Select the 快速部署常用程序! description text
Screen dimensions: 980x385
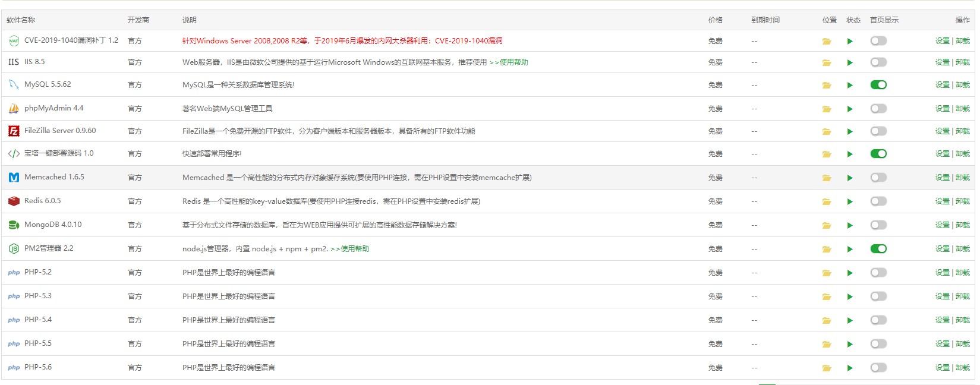point(212,154)
